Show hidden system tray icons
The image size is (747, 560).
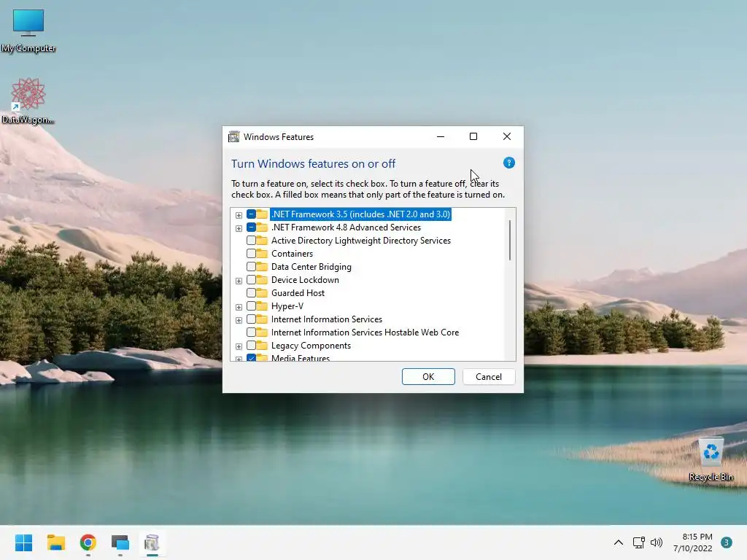[x=619, y=542]
